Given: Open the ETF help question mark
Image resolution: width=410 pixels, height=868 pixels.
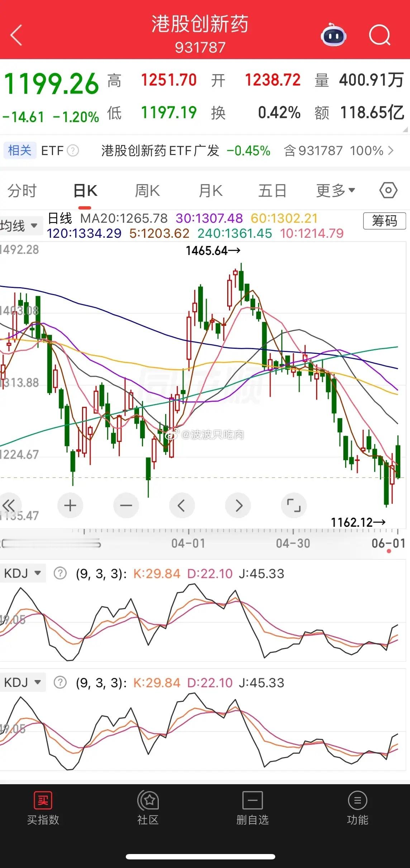Looking at the screenshot, I should 73,150.
